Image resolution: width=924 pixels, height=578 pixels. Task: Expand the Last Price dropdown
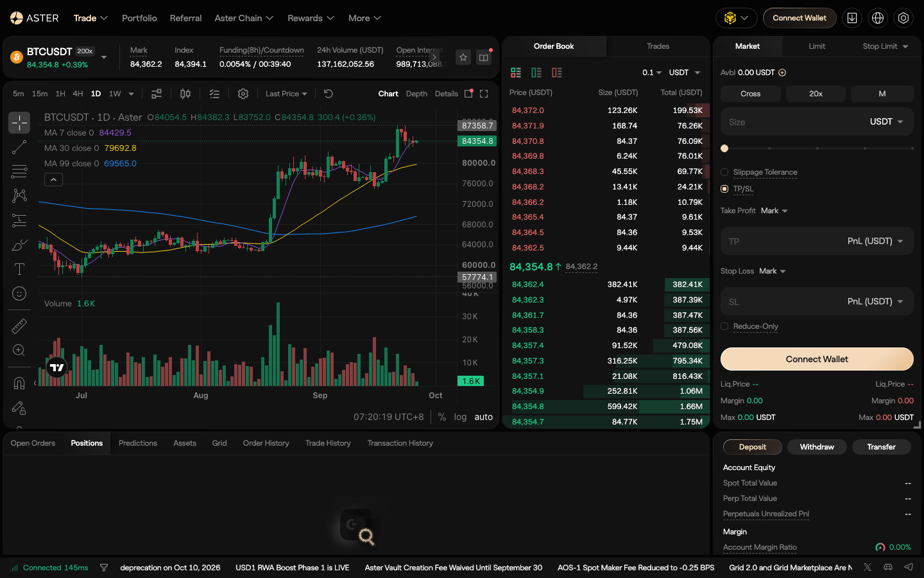pos(286,94)
